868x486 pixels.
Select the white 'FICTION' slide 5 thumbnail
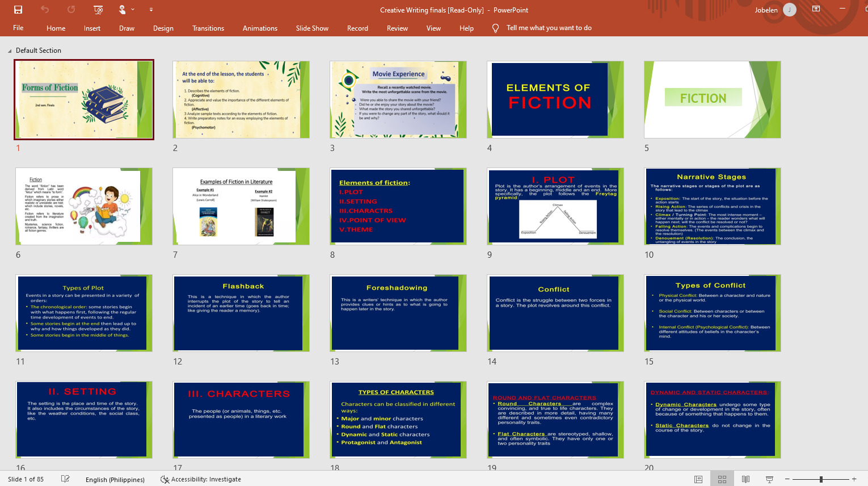(x=713, y=99)
